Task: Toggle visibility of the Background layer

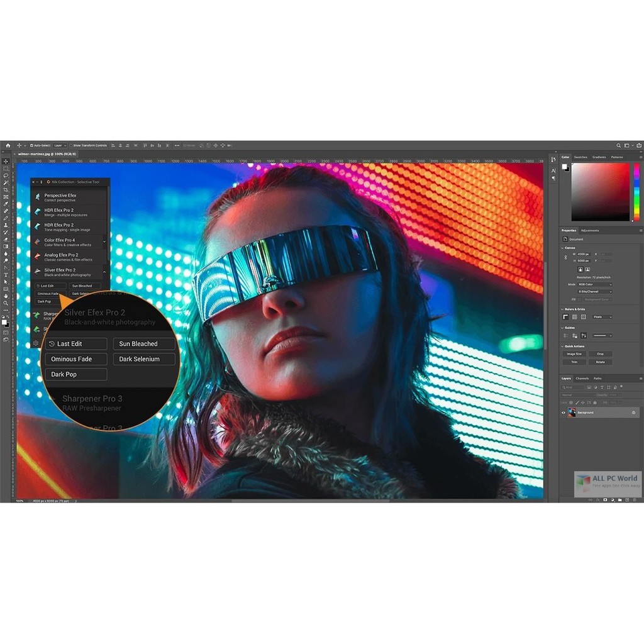Action: coord(564,413)
